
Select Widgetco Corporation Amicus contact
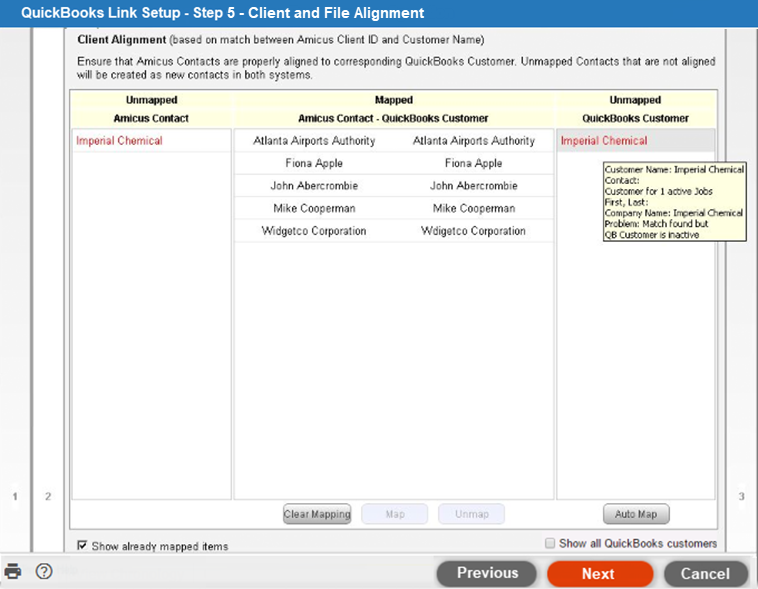click(314, 231)
